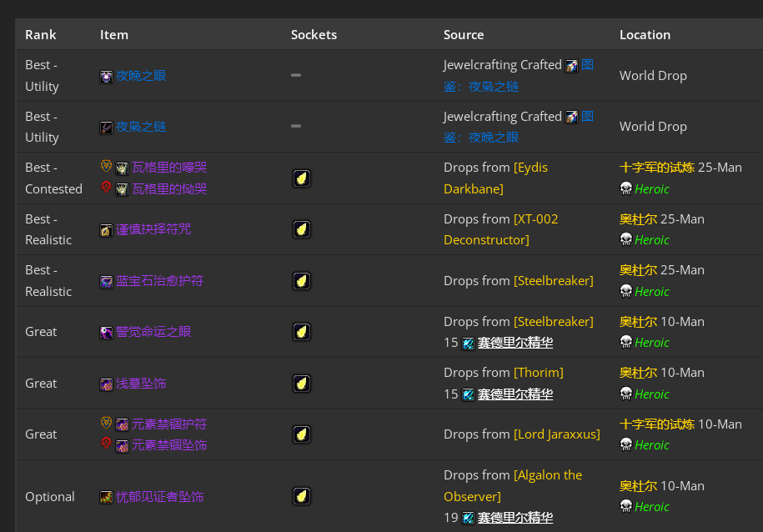Click the Alliance faction icon beside 元素禁锢护符

tap(106, 423)
